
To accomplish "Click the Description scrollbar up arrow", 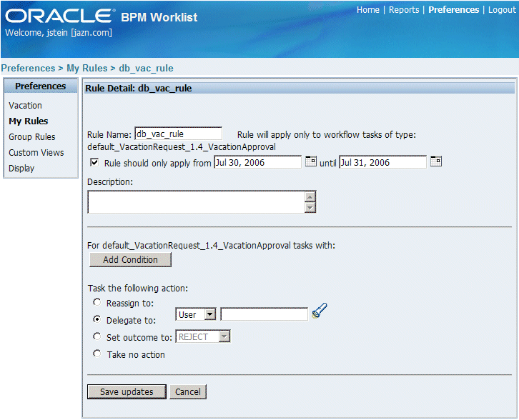I will [x=310, y=197].
